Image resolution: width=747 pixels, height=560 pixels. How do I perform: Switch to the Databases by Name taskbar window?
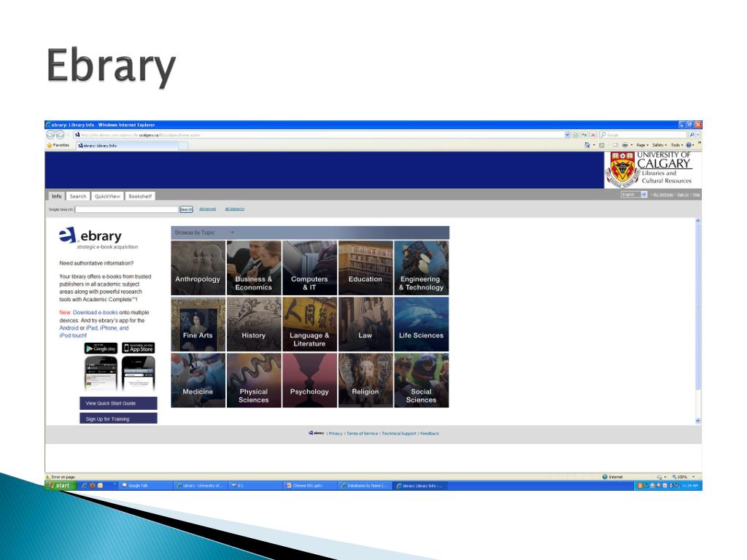coord(365,486)
